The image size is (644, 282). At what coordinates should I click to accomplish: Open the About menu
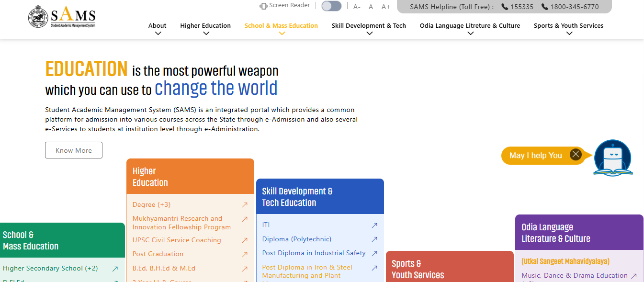coord(158,26)
